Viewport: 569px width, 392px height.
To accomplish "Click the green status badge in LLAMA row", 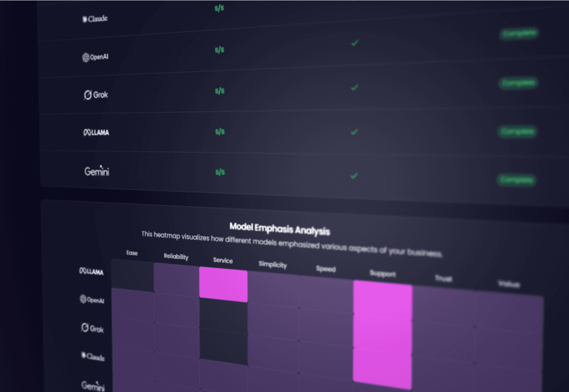I will pos(517,131).
